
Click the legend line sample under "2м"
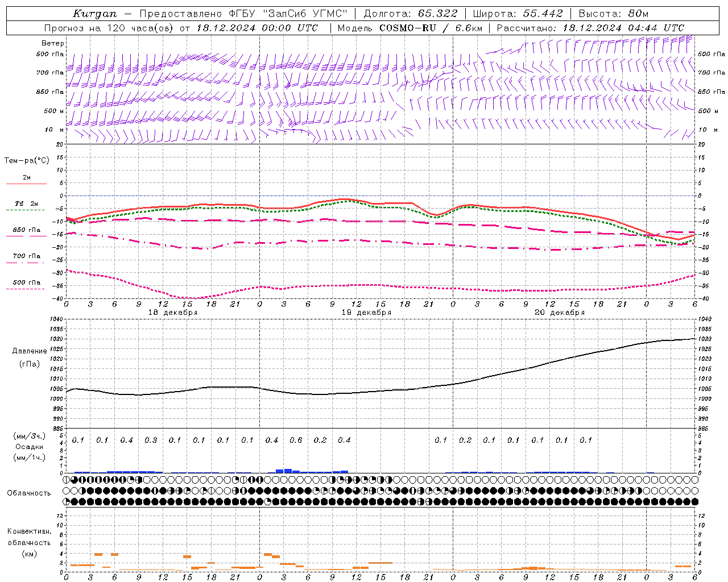(x=26, y=184)
